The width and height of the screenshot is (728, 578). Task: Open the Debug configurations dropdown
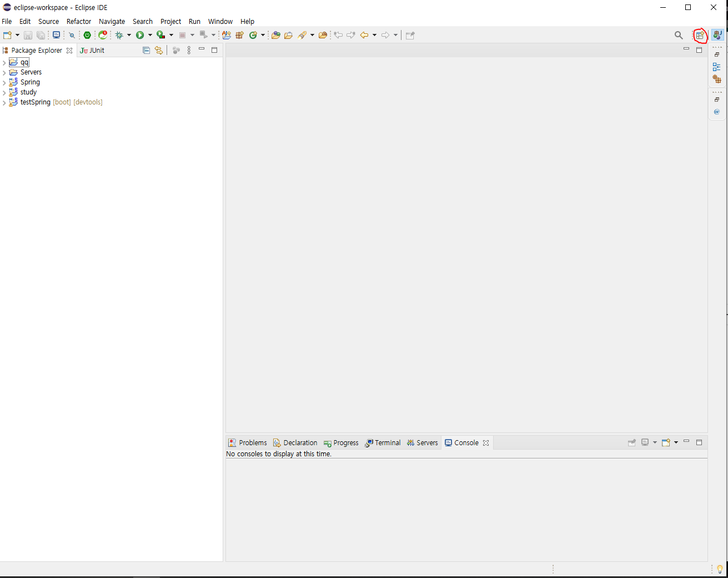[x=129, y=35]
